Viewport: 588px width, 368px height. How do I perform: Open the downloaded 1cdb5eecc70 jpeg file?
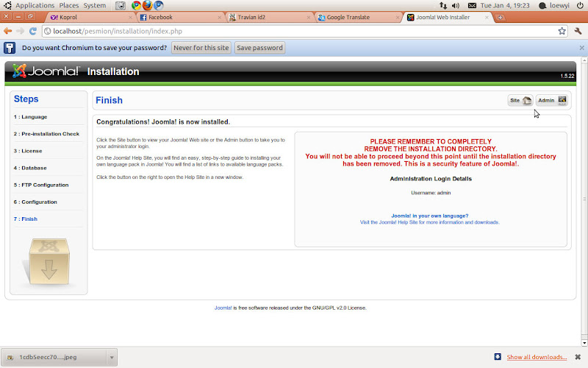(54, 357)
